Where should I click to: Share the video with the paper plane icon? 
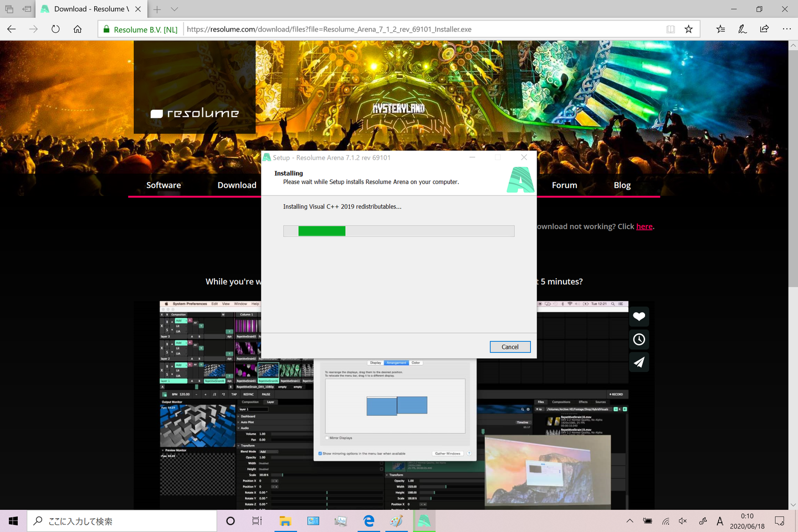click(x=639, y=362)
